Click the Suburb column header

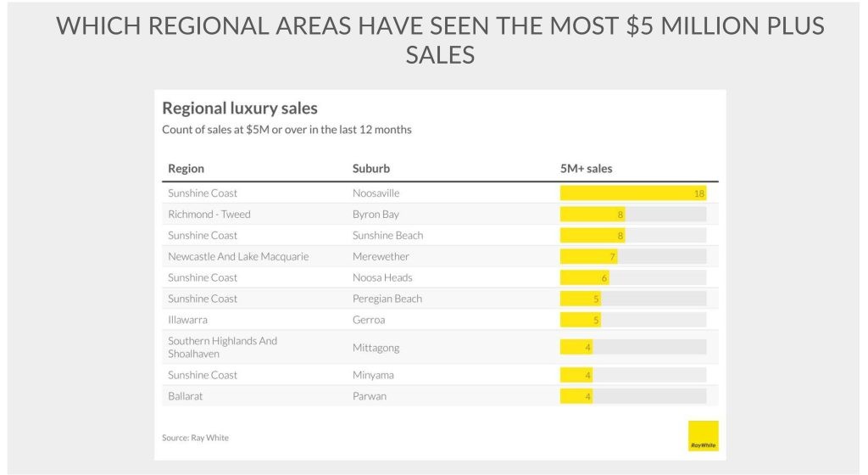click(371, 169)
